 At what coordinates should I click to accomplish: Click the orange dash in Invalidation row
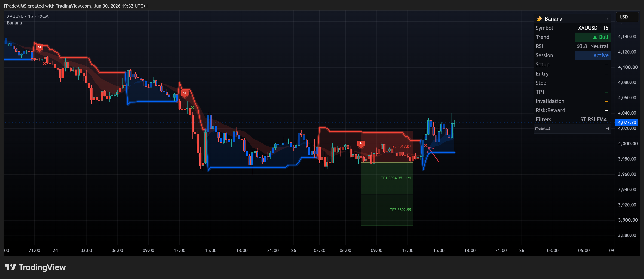tap(606, 101)
